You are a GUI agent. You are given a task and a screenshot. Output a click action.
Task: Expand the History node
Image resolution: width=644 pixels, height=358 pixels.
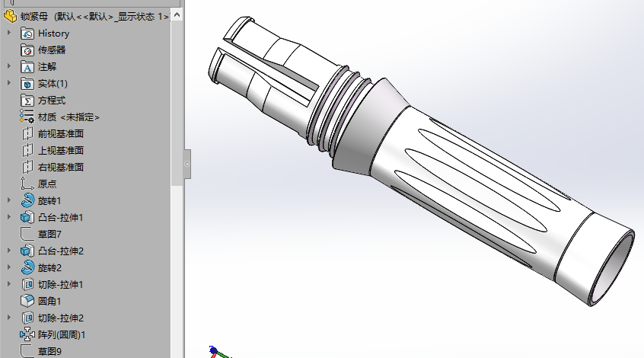[x=9, y=33]
